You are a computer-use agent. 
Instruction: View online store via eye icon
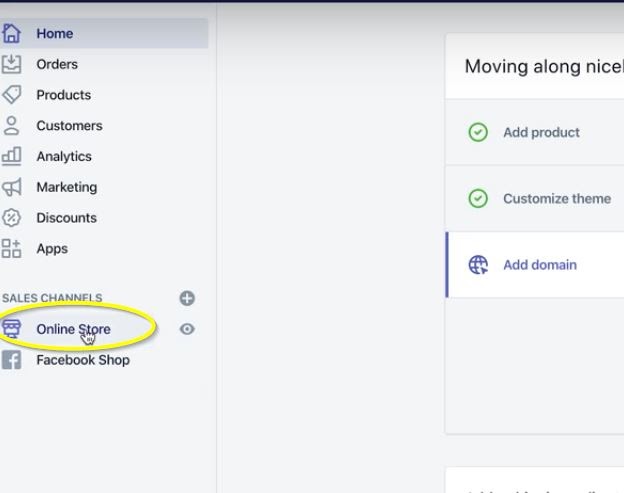(x=187, y=329)
